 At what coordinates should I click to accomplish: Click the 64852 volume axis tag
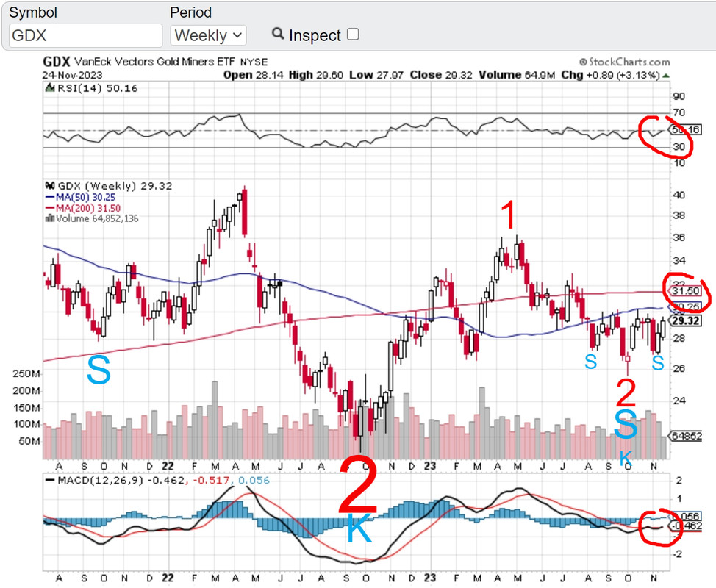tap(685, 436)
